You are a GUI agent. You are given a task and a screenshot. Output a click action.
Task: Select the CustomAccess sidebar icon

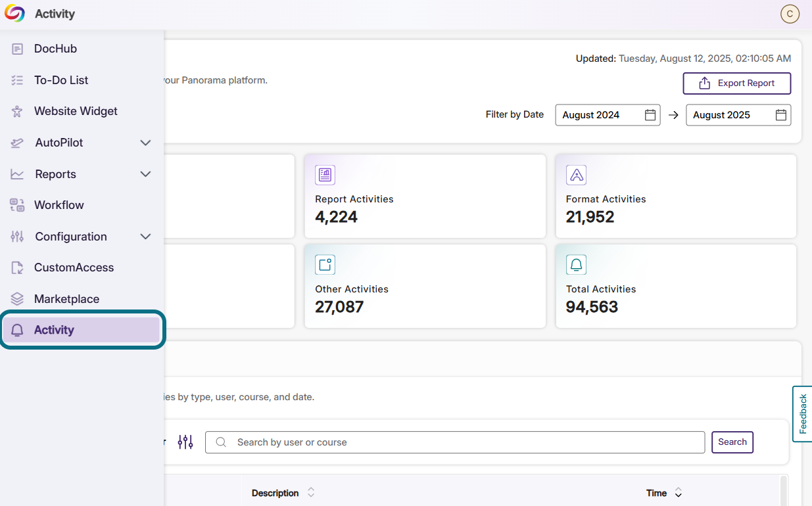pyautogui.click(x=16, y=267)
